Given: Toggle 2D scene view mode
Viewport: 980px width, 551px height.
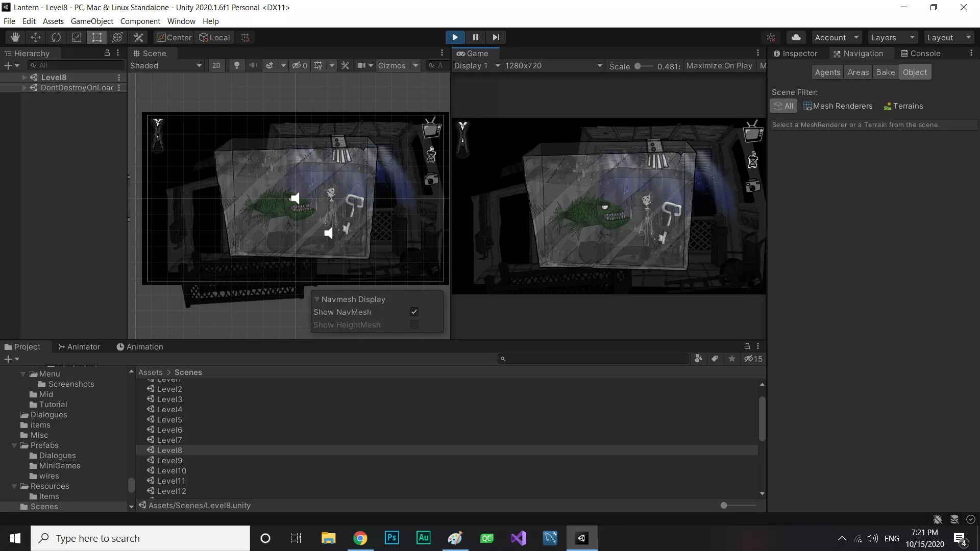Looking at the screenshot, I should click(x=216, y=65).
